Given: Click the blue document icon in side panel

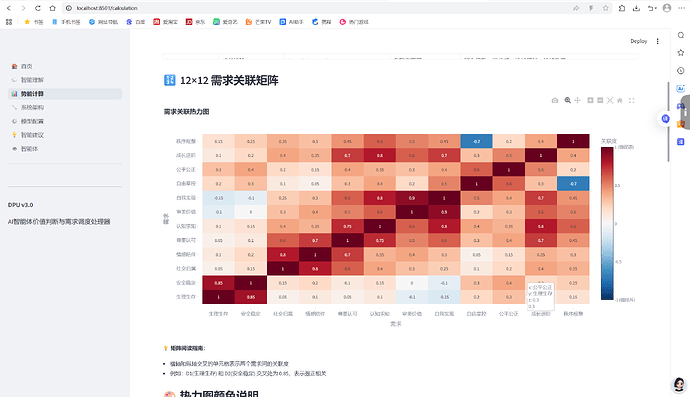Looking at the screenshot, I should tap(681, 142).
